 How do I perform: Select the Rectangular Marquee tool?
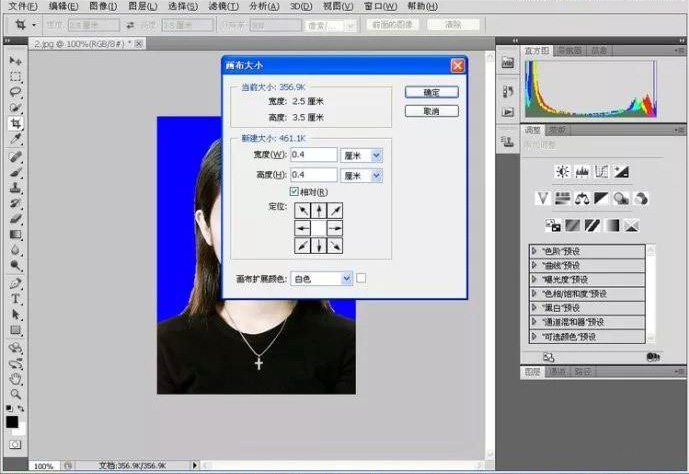[x=15, y=76]
